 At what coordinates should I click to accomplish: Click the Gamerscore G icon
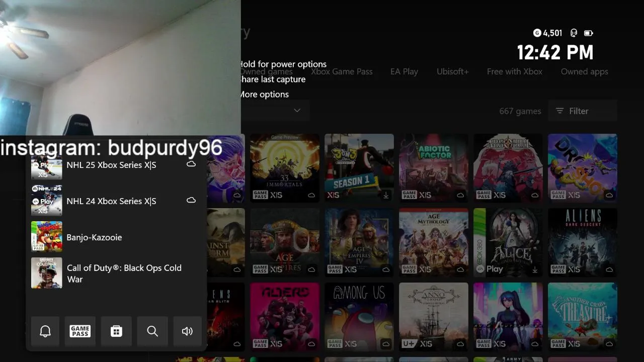[x=537, y=33]
